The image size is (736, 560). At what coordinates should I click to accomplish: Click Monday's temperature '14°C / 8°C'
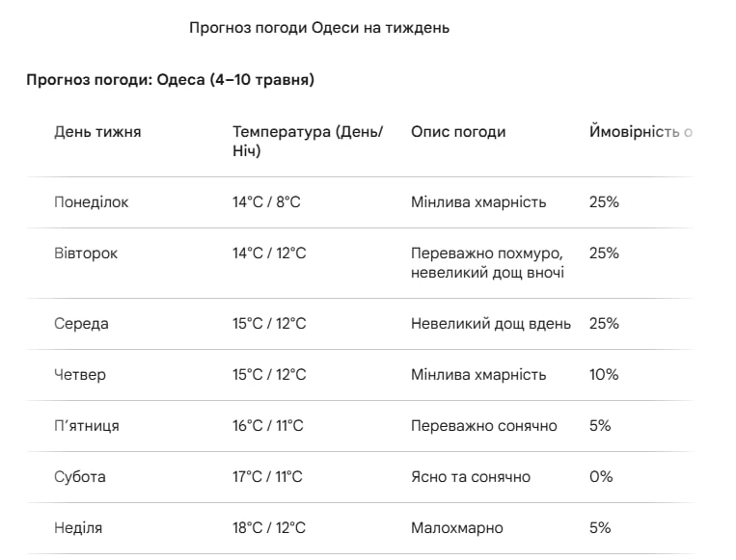266,202
